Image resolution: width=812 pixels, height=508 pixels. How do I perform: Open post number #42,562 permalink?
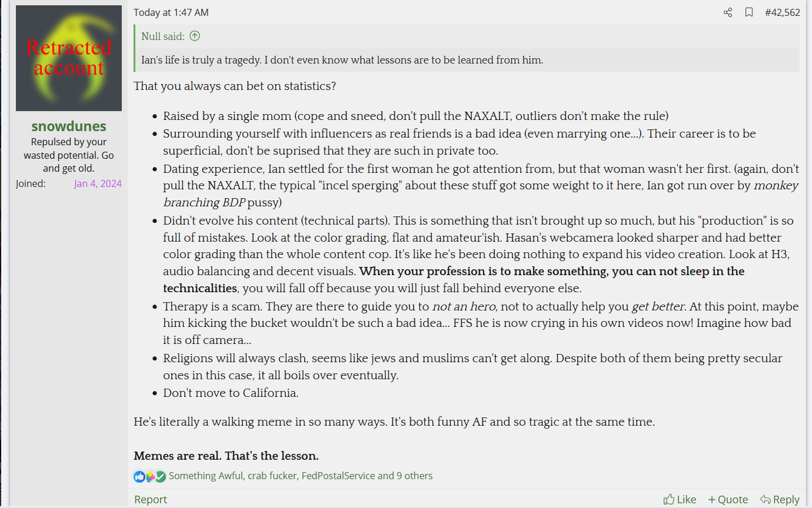click(x=783, y=12)
